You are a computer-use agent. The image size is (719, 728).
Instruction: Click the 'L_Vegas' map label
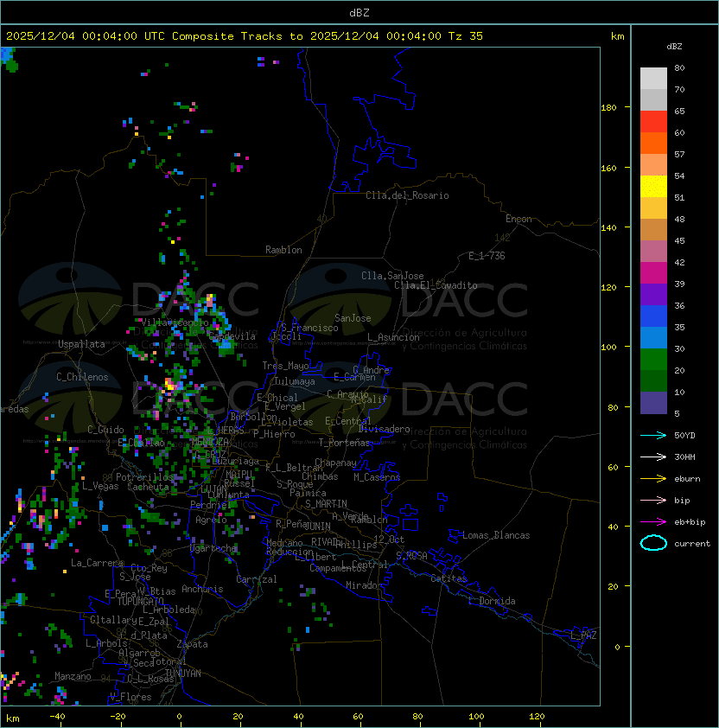(100, 486)
